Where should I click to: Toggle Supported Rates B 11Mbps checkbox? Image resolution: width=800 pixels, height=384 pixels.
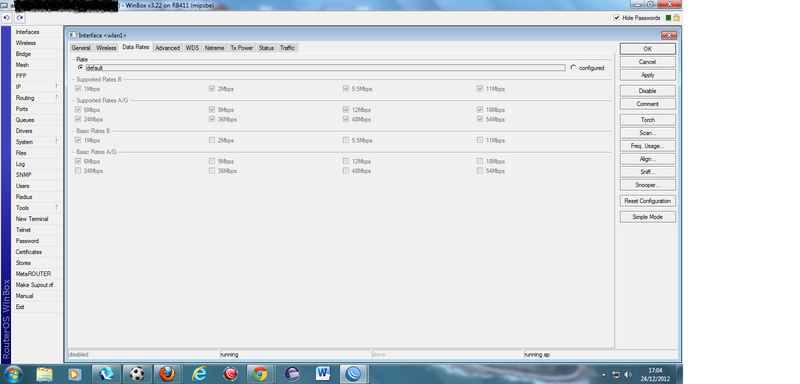(480, 89)
